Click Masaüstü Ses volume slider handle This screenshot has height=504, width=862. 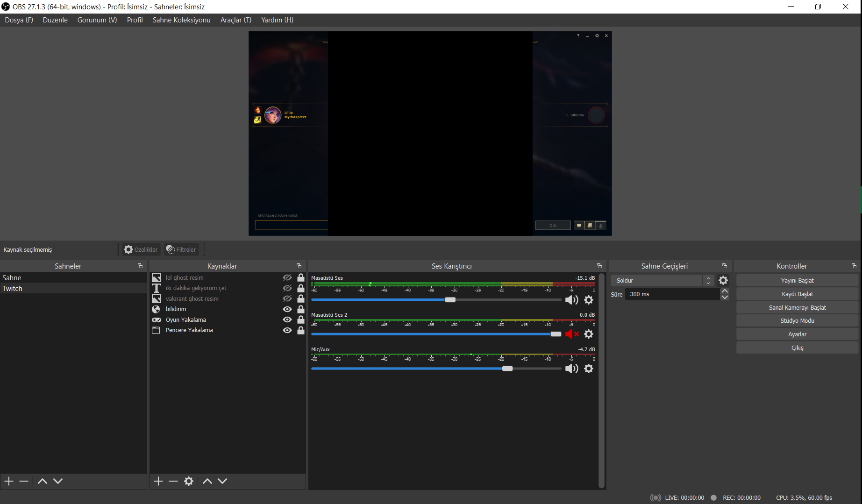(450, 300)
